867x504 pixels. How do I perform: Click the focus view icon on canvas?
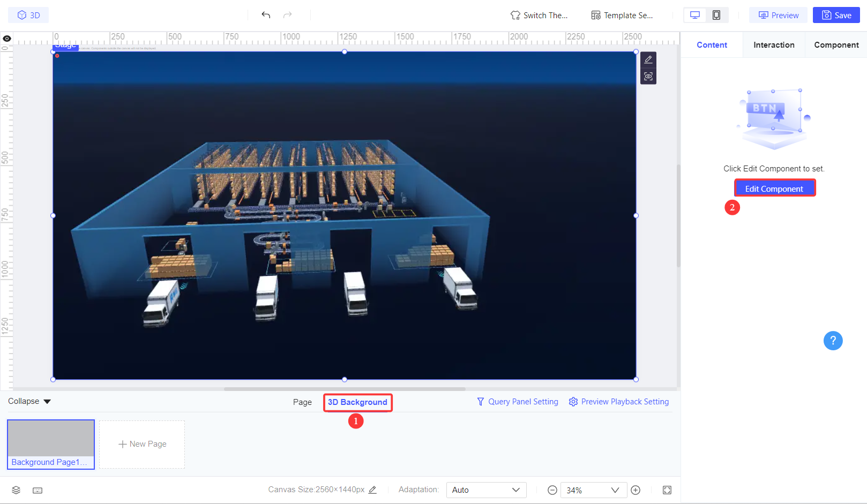(x=648, y=76)
